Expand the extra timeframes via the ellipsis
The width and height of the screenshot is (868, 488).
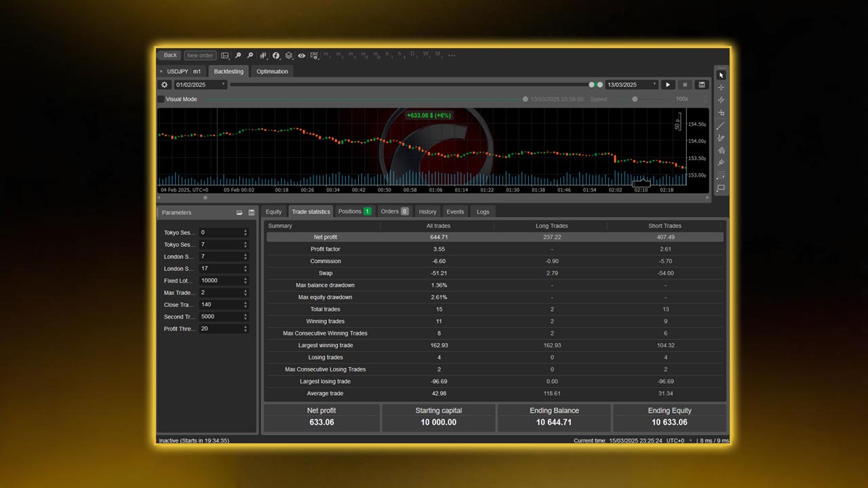coord(452,55)
